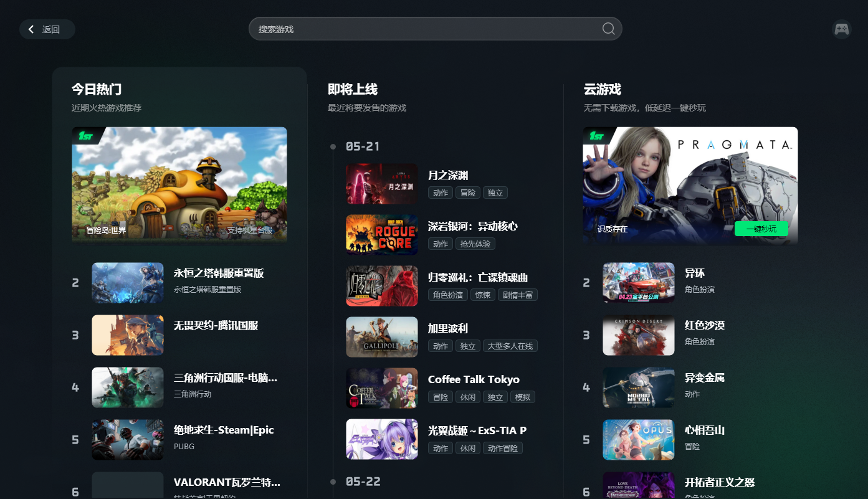Select the 05-22 release date marker

[363, 482]
